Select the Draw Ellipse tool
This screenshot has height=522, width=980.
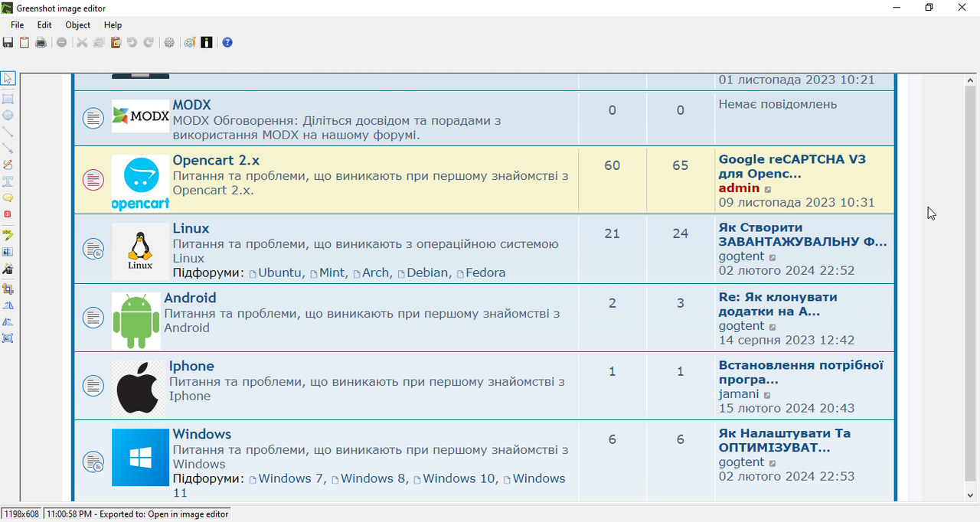[8, 116]
